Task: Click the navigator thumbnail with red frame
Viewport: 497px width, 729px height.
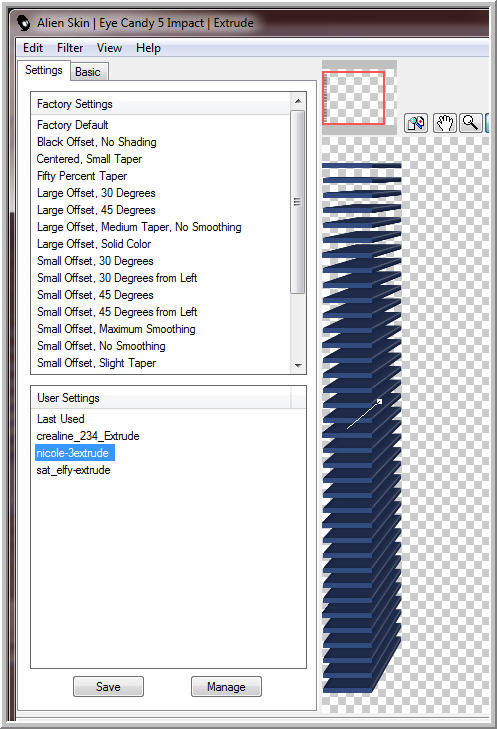Action: click(354, 98)
